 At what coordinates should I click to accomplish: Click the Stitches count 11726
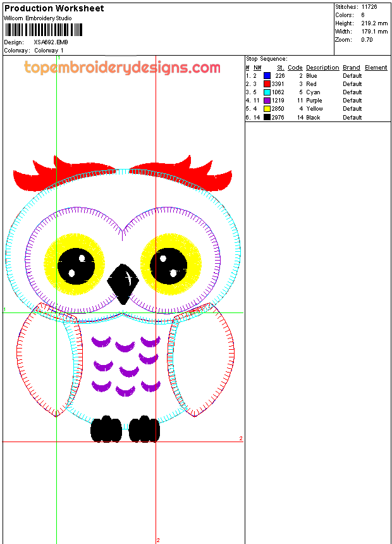tap(369, 7)
